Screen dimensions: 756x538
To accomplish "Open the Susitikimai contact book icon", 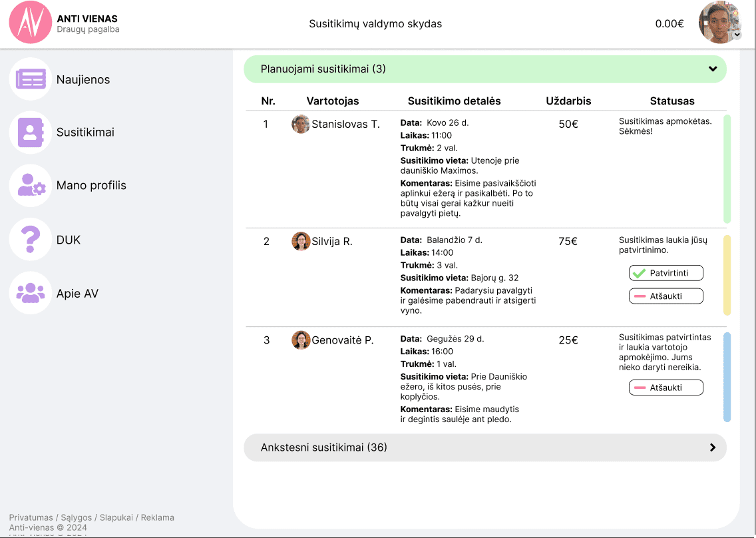I will click(31, 133).
